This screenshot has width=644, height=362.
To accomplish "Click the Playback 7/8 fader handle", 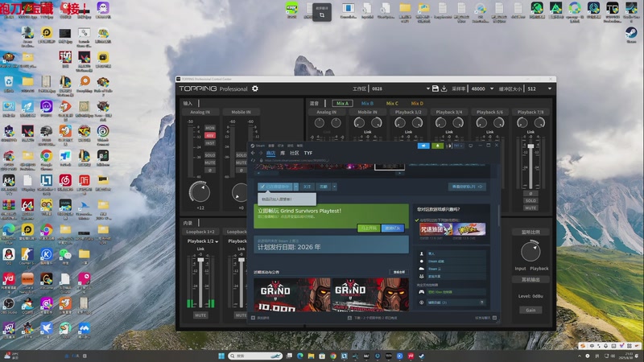I will [530, 146].
